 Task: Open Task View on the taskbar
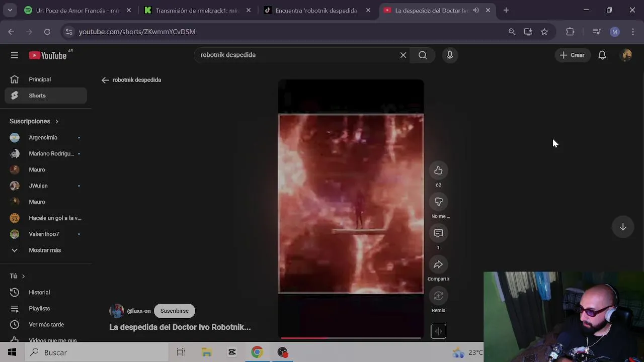pyautogui.click(x=181, y=352)
